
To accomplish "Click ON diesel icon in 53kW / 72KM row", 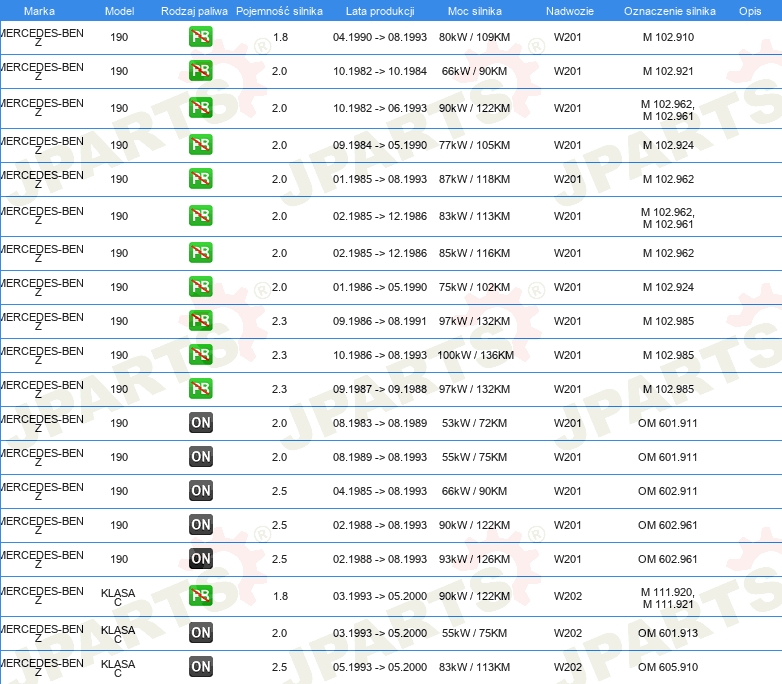I will [x=201, y=423].
